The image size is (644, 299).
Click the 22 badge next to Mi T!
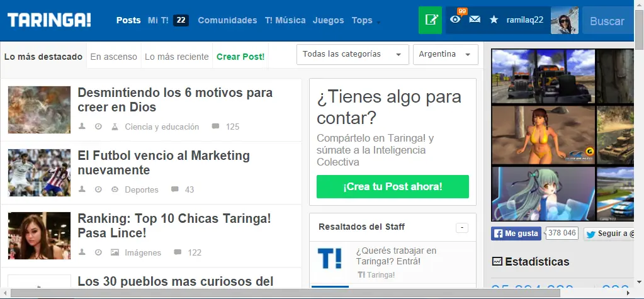pos(181,20)
